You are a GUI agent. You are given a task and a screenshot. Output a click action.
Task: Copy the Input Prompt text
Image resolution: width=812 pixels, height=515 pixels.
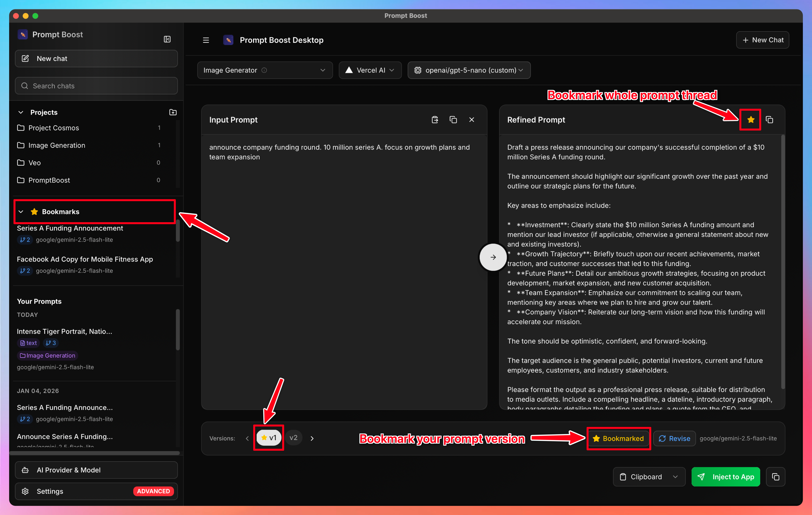point(453,120)
